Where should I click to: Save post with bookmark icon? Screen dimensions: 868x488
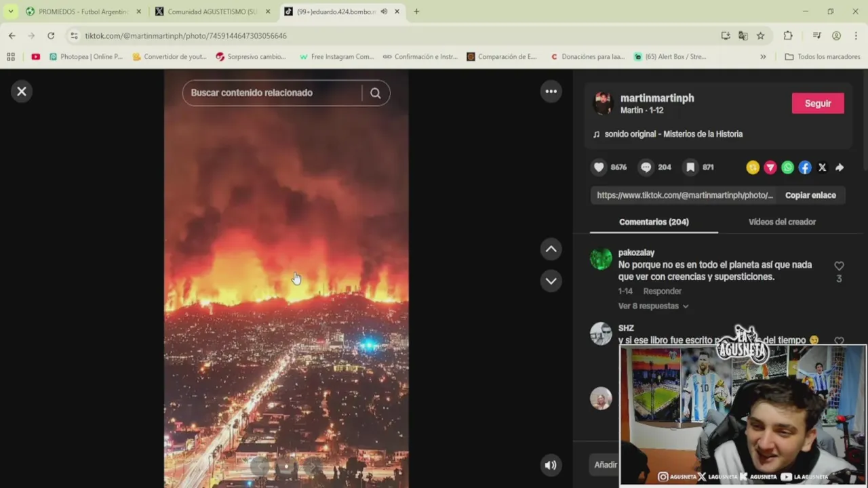point(690,167)
